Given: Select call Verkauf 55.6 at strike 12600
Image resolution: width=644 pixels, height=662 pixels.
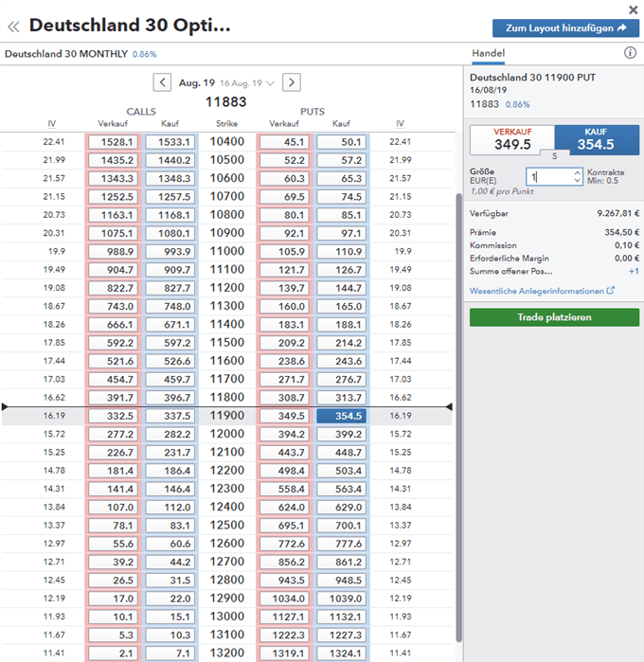Looking at the screenshot, I should [x=114, y=544].
